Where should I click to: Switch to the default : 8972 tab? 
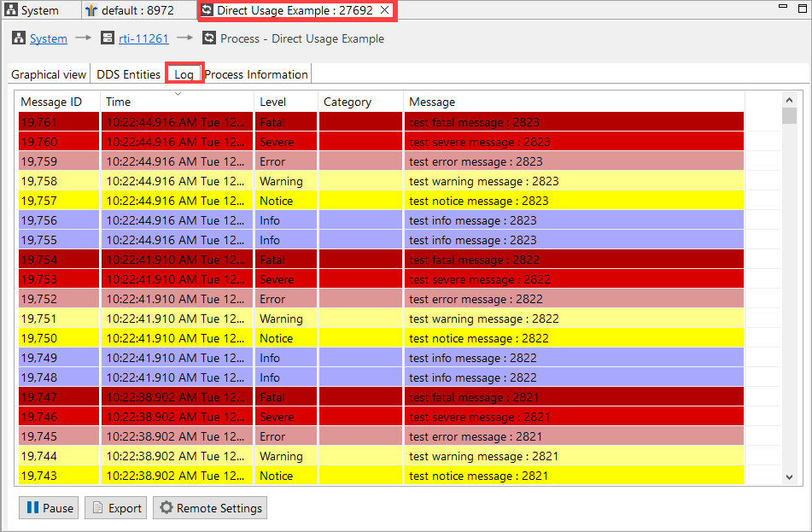[137, 10]
